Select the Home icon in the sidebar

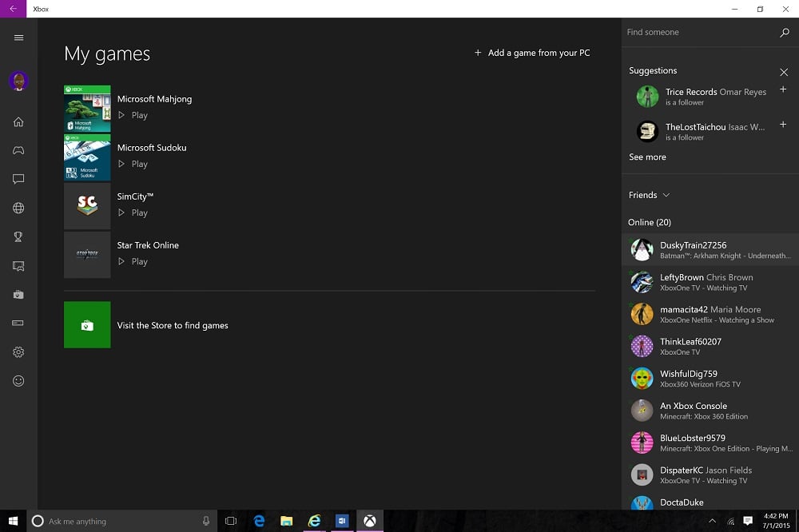18,121
